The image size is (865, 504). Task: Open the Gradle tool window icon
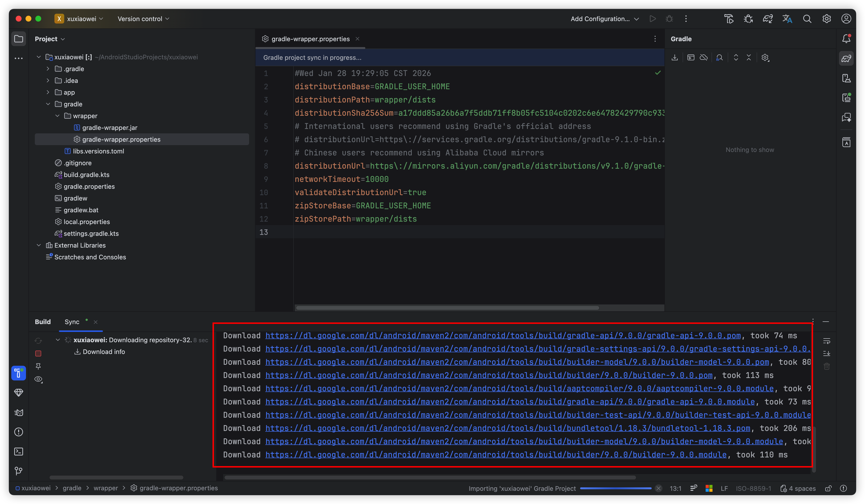point(846,58)
